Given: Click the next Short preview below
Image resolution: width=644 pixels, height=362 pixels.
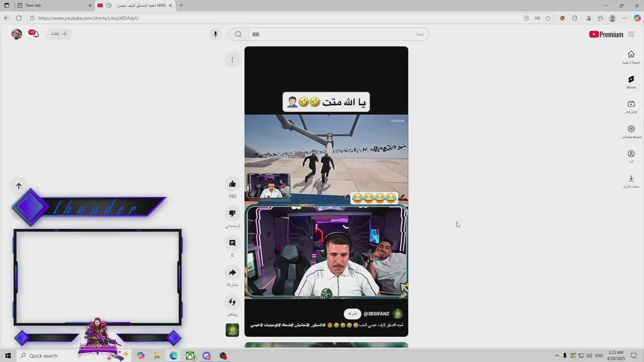Looking at the screenshot, I should click(x=326, y=345).
